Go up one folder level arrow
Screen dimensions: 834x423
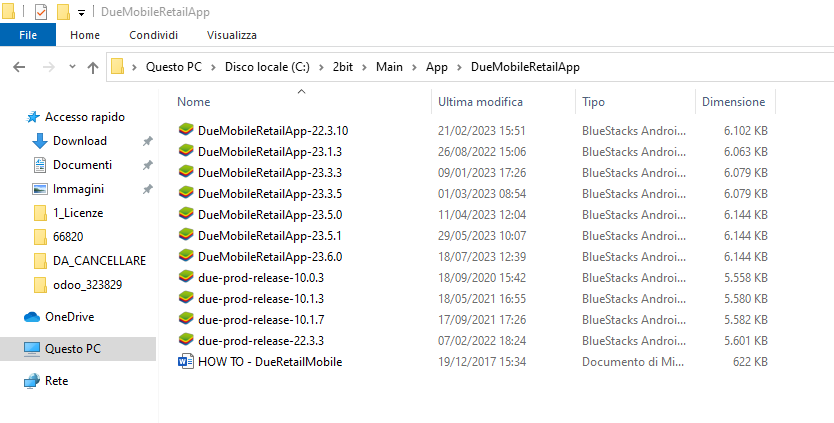pyautogui.click(x=93, y=67)
